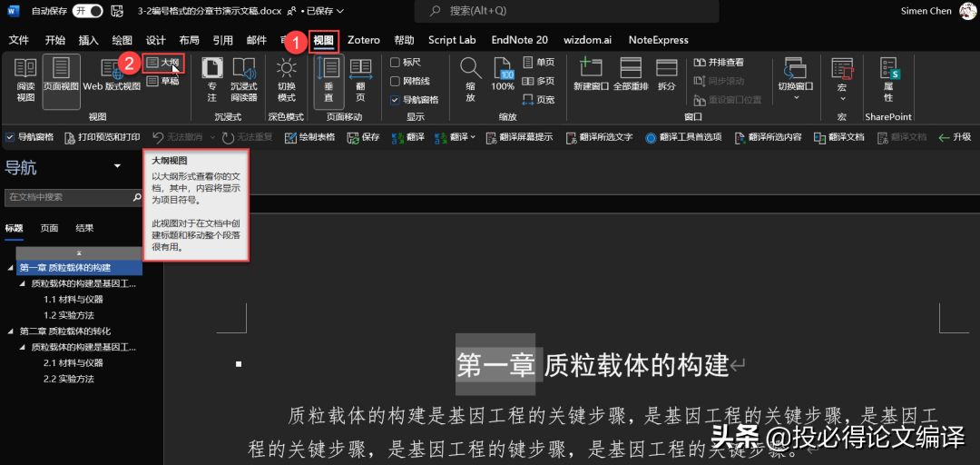Screen dimensions: 980x465
Task: Open 阅读视图 (Read Mode) view
Action: click(25, 80)
